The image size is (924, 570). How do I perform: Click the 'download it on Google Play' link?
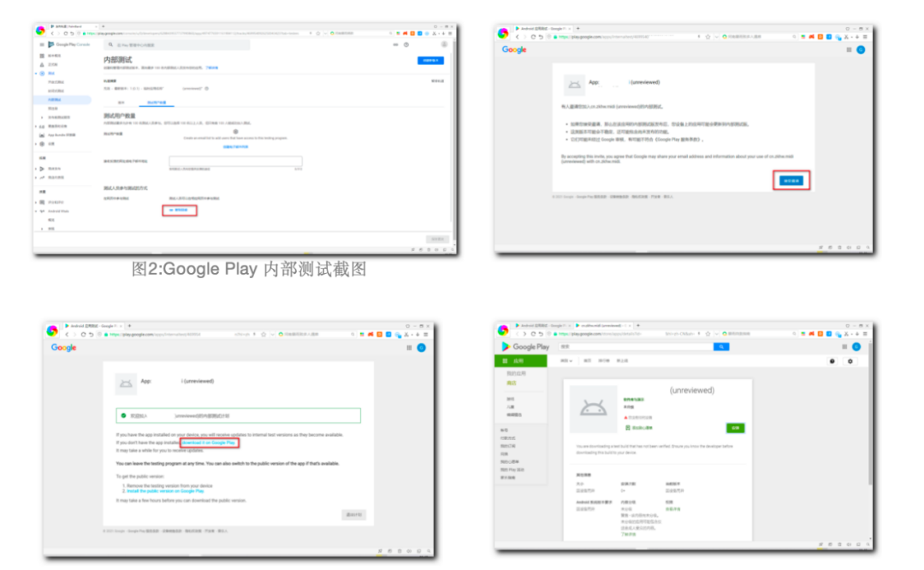pos(209,442)
